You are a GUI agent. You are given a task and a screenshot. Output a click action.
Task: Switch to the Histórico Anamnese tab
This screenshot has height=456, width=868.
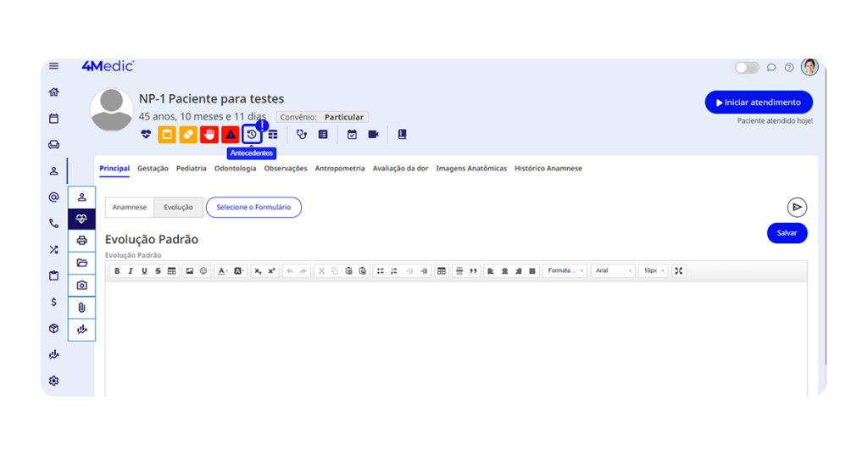(548, 169)
